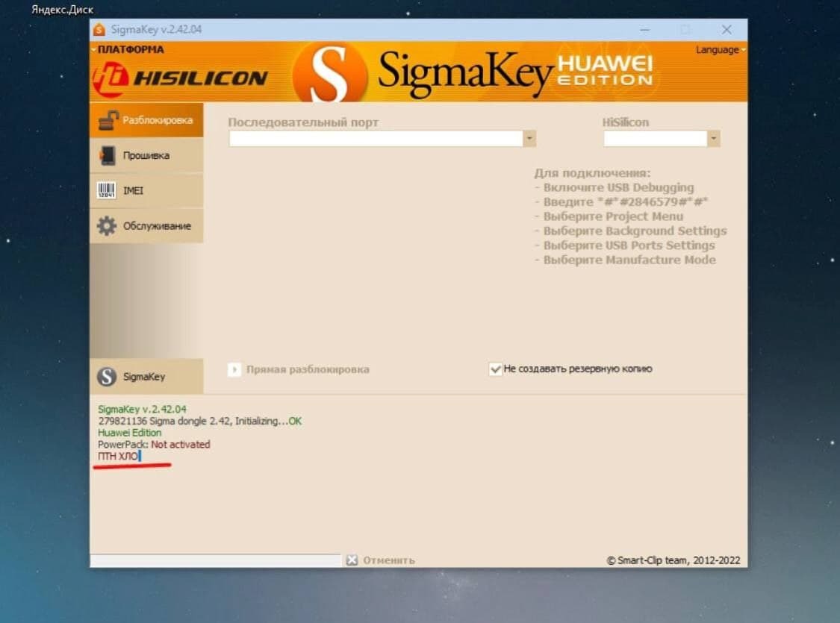Switch to the Прошивка tab
840x623 pixels.
point(146,155)
